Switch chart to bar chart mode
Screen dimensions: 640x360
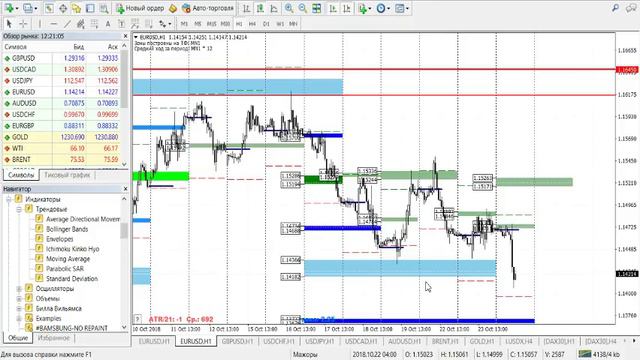click(x=247, y=8)
